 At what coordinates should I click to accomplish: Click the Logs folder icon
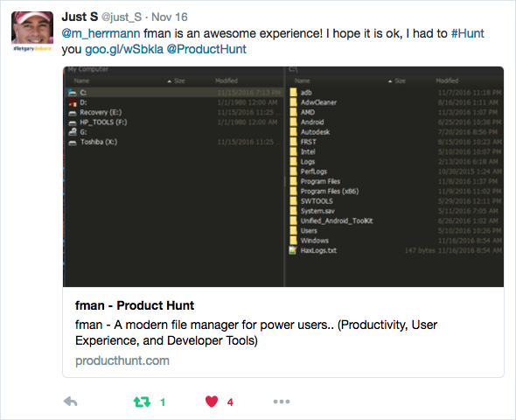click(x=293, y=162)
